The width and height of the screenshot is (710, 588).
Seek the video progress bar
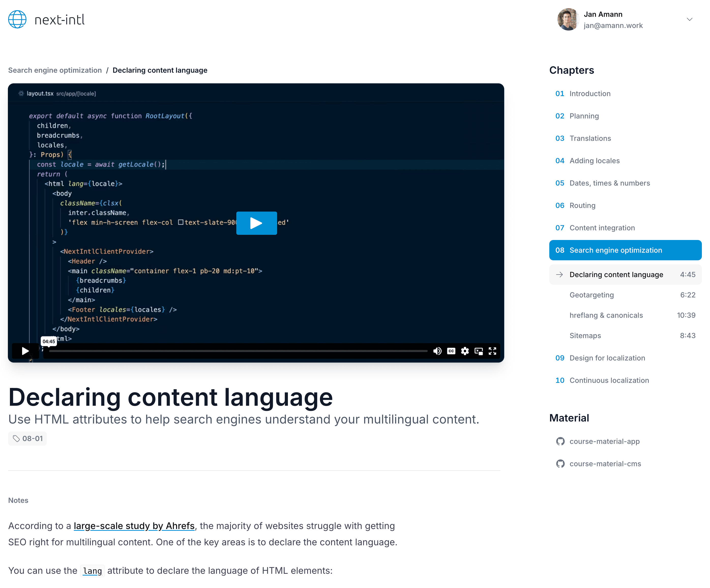tap(238, 351)
